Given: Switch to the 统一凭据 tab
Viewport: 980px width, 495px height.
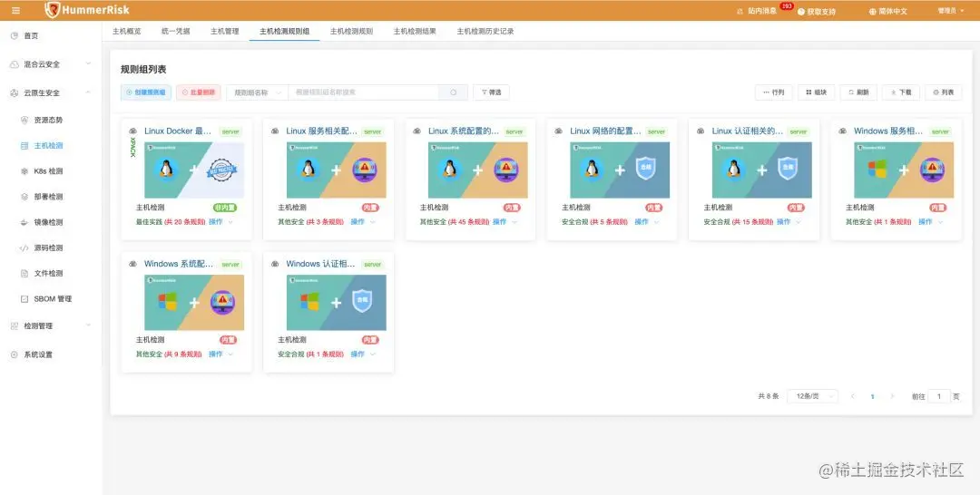Looking at the screenshot, I should click(x=176, y=31).
